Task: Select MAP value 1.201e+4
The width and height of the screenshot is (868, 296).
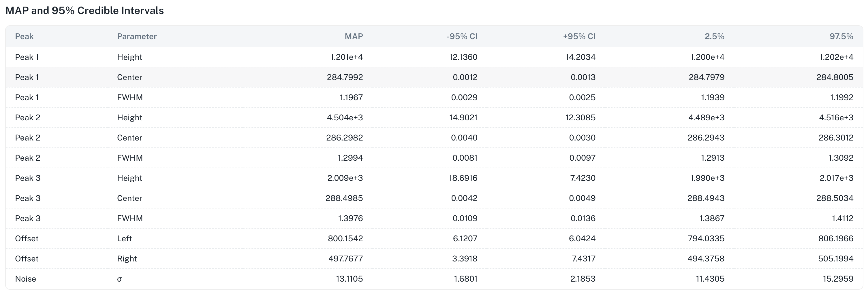Action: tap(347, 57)
